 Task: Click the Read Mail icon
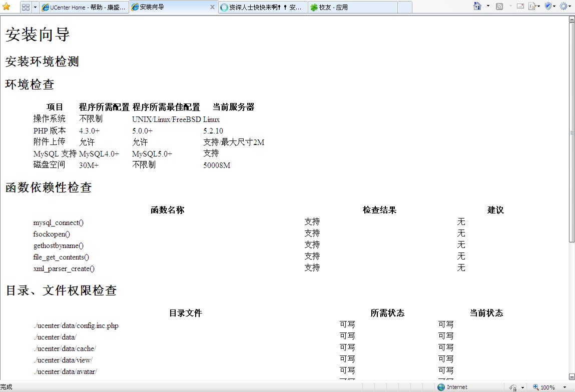[x=520, y=6]
